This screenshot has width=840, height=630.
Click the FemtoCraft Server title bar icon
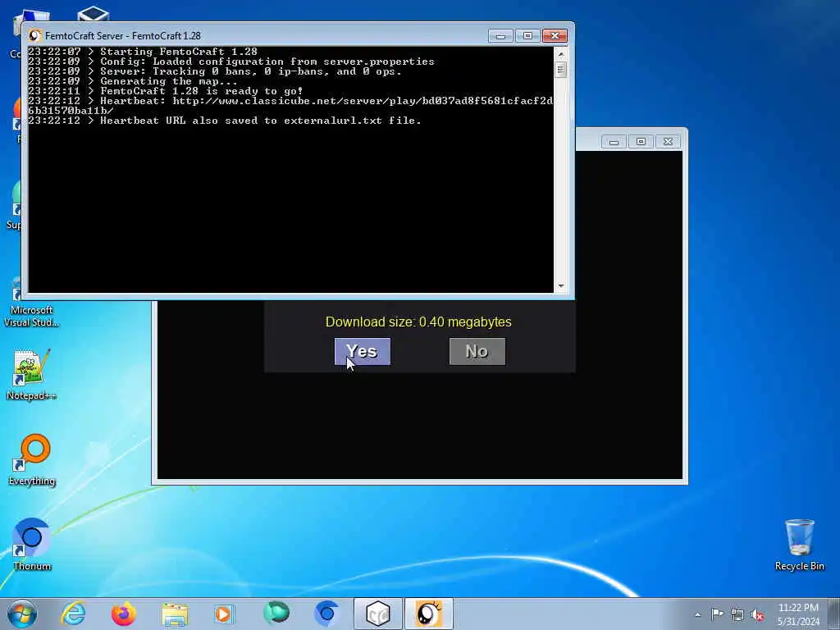34,36
